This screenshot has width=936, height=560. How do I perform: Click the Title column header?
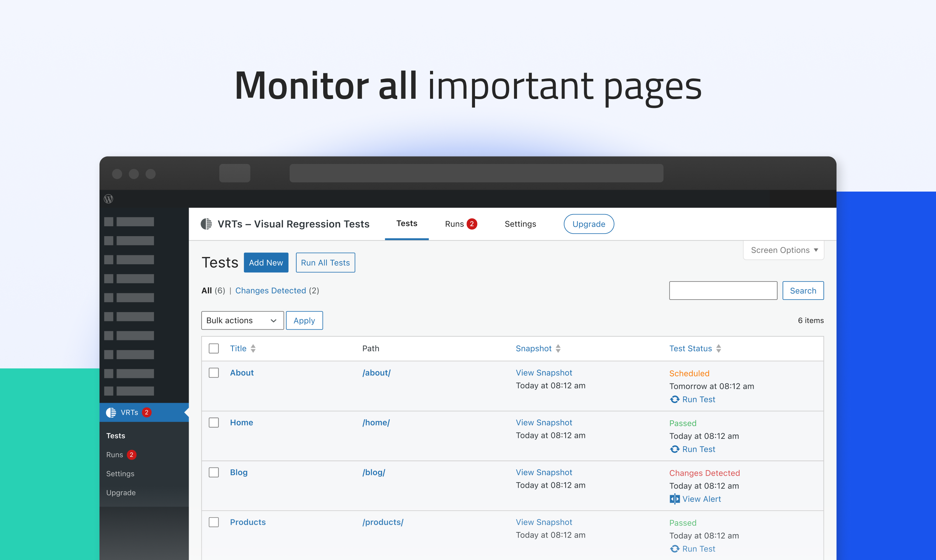pos(238,348)
